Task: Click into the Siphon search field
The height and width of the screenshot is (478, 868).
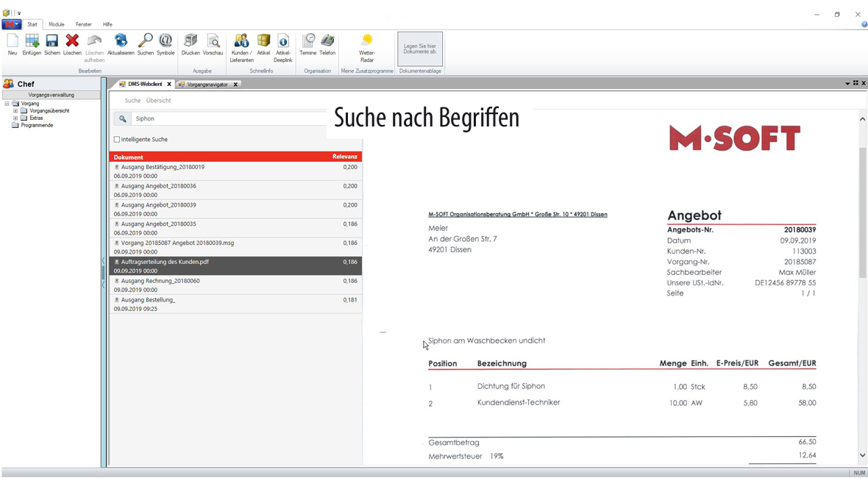Action: 228,118
